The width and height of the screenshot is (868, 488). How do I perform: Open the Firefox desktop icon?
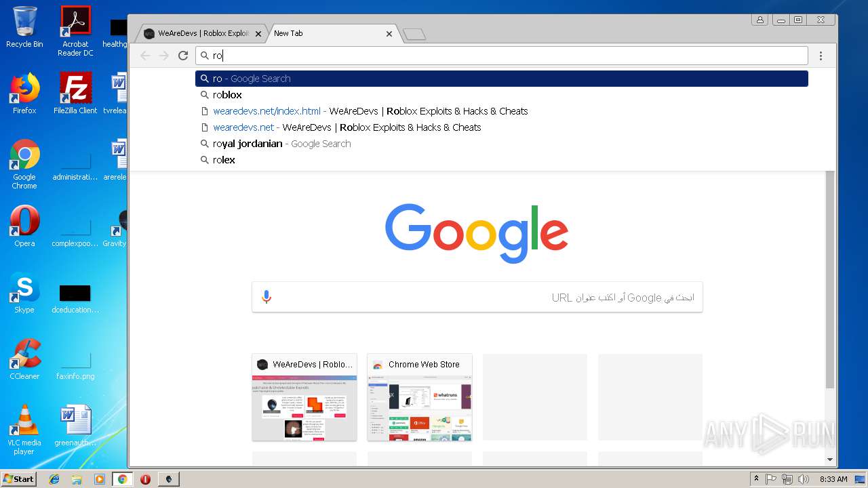(x=24, y=94)
